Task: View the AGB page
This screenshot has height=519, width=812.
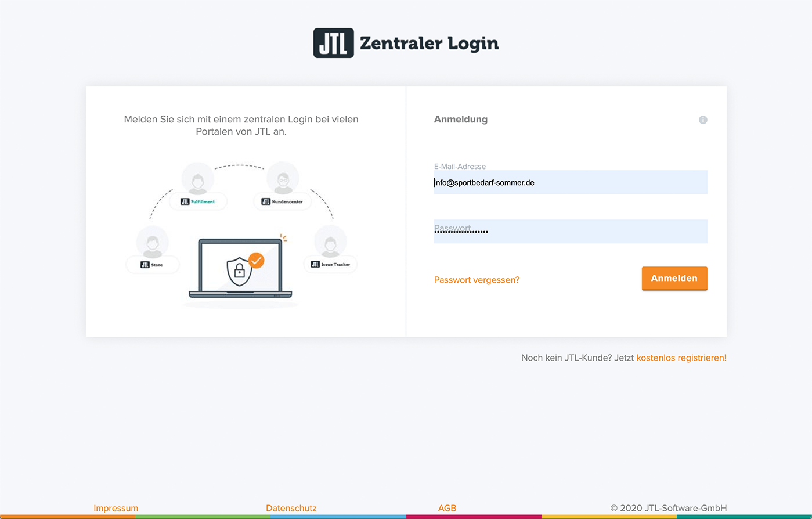Action: [447, 508]
